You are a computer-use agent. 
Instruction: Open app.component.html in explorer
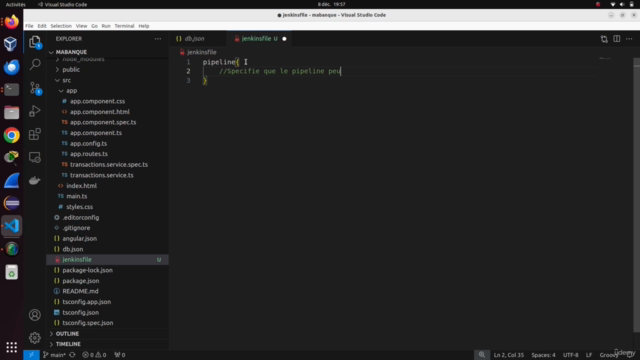pos(100,112)
